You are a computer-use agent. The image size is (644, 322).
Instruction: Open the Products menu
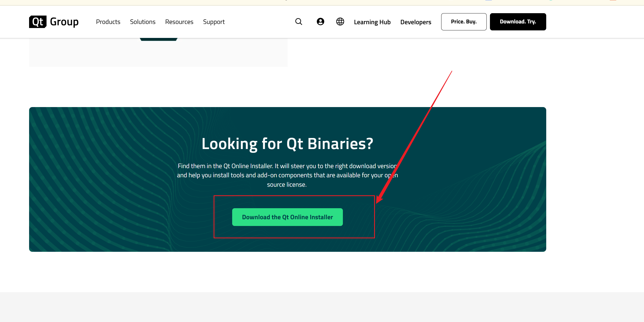(x=108, y=22)
